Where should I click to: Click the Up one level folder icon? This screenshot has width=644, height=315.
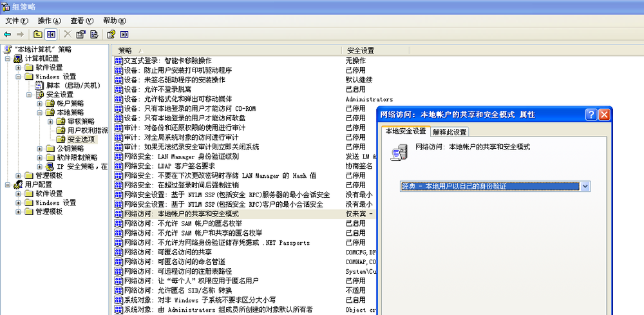click(x=38, y=34)
